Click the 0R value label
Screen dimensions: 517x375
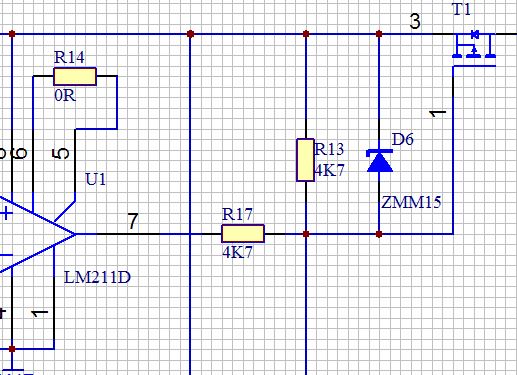coord(65,96)
